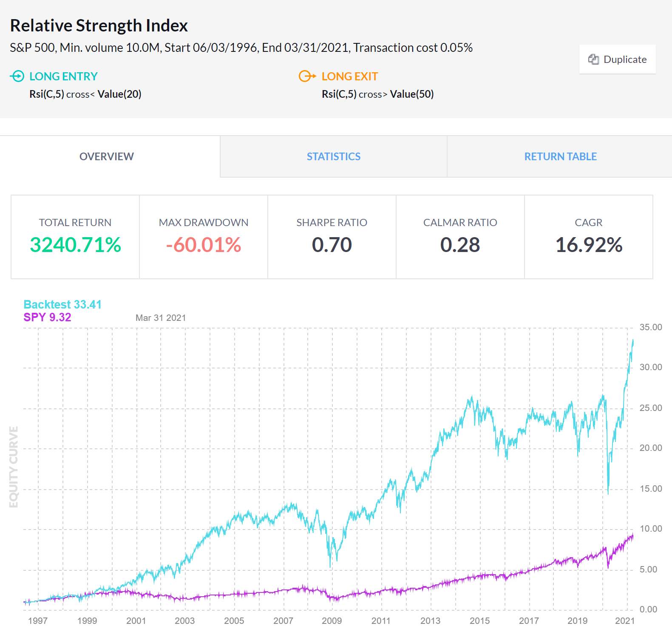This screenshot has height=643, width=672.
Task: Click the Relative Strength Index title
Action: (x=99, y=25)
